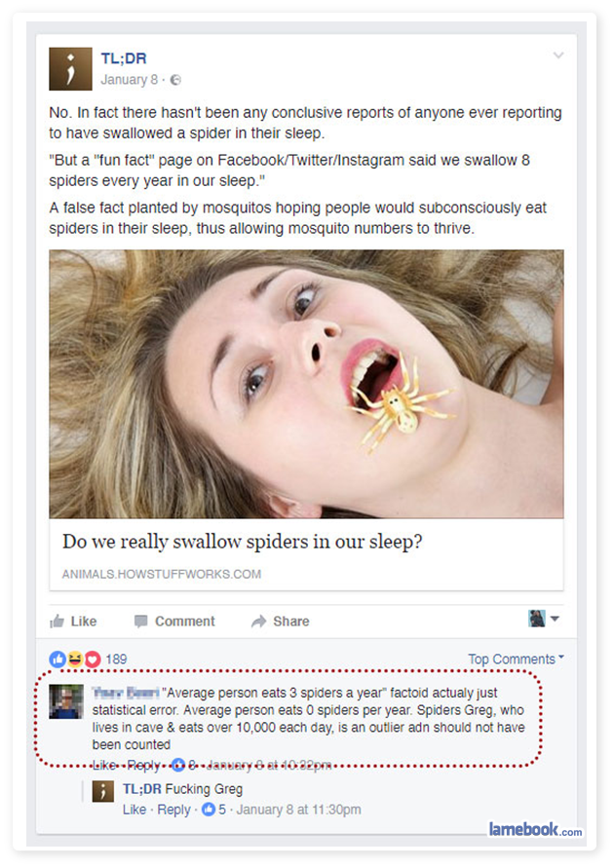
Task: Click the public globe privacy icon
Action: [x=175, y=80]
